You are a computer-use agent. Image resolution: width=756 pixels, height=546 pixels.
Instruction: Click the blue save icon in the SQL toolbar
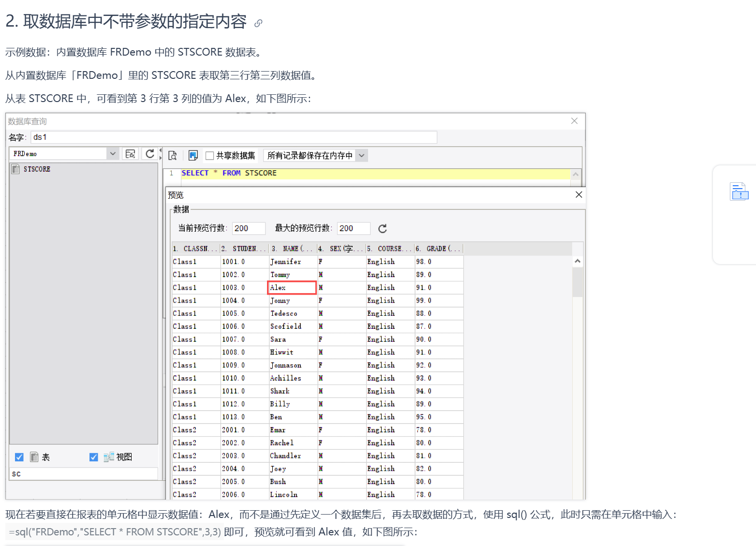pyautogui.click(x=193, y=155)
